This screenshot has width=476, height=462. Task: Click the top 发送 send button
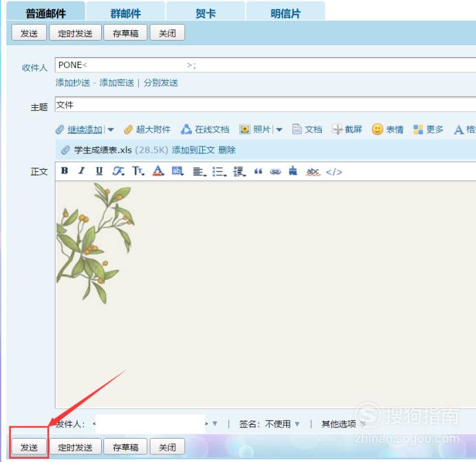click(29, 33)
